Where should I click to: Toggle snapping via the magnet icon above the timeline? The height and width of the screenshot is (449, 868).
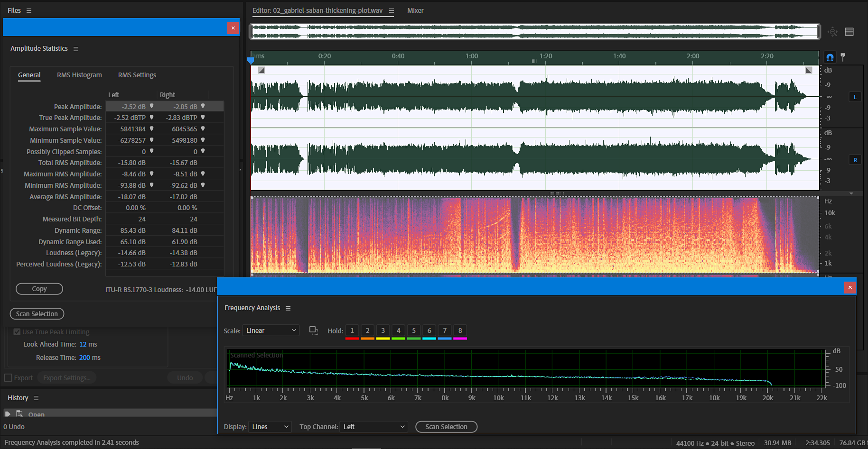click(830, 57)
